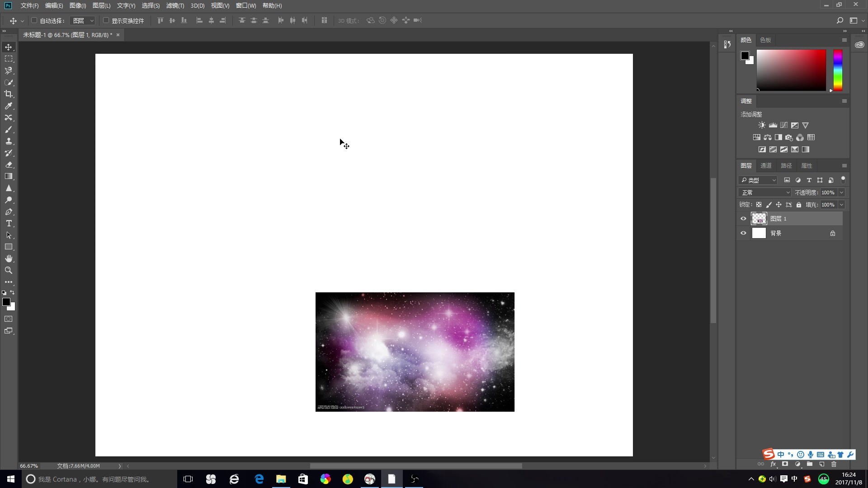Select the Hand tool
Image resolution: width=868 pixels, height=488 pixels.
pos(9,258)
